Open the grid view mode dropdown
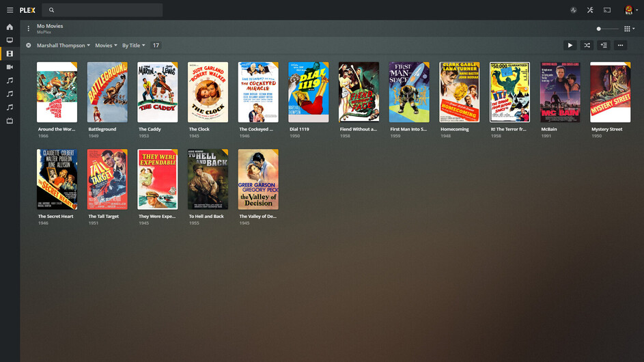The image size is (644, 362). point(629,29)
